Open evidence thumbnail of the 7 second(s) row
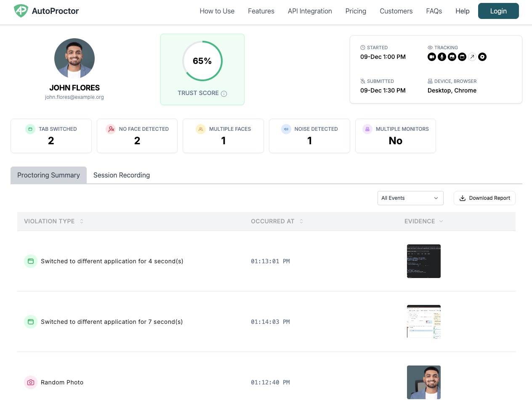The image size is (532, 400). coord(424,322)
